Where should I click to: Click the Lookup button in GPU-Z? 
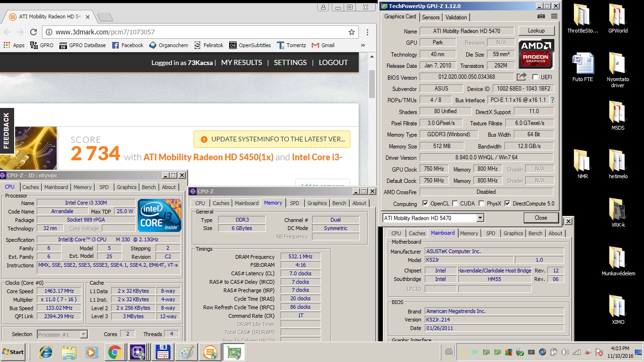pyautogui.click(x=537, y=31)
